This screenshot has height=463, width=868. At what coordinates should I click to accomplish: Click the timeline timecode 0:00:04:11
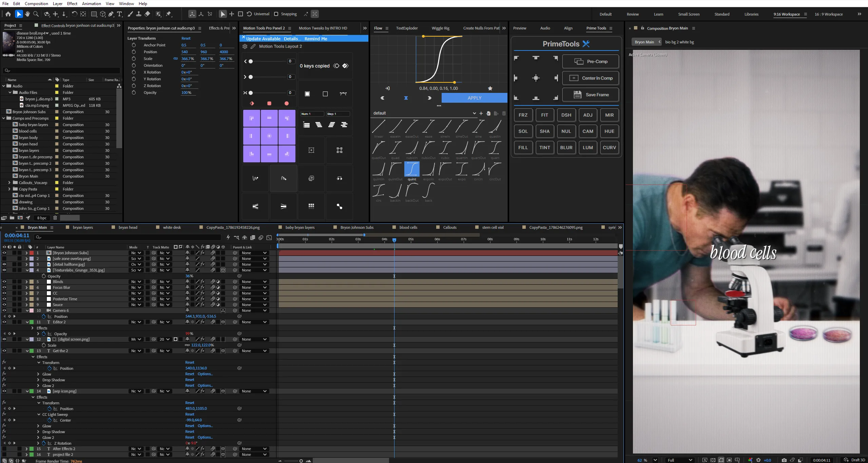[17, 235]
